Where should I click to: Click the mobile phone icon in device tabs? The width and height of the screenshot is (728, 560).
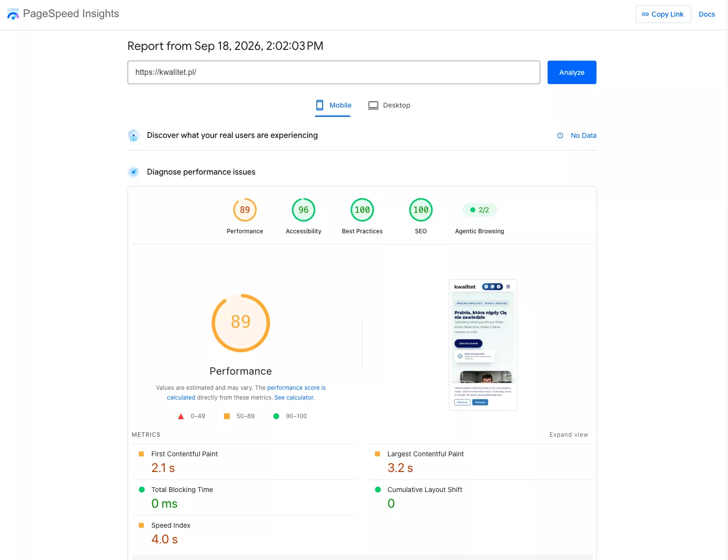tap(320, 105)
